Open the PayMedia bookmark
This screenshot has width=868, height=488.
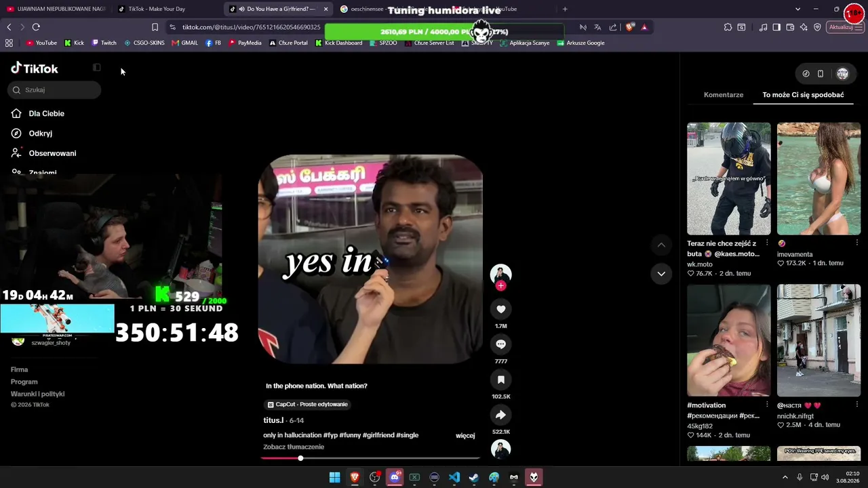pos(245,43)
